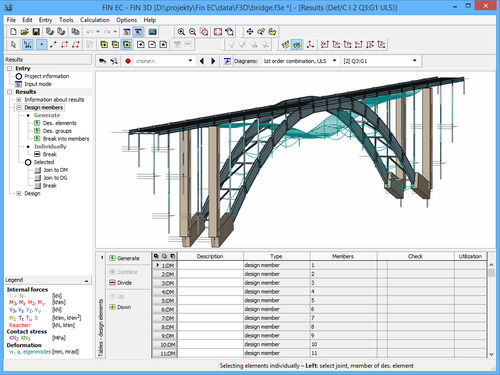Open the Q3:G1 combination dropdown
Image resolution: width=500 pixels, height=375 pixels.
(x=380, y=61)
